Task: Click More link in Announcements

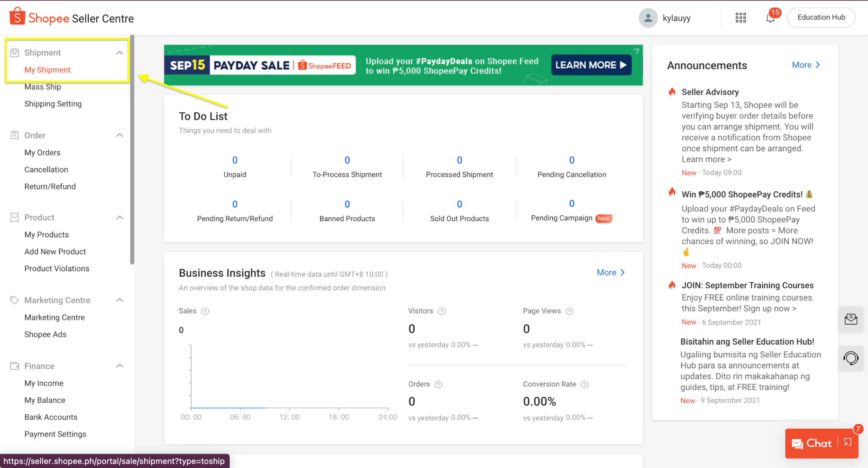Action: [806, 65]
